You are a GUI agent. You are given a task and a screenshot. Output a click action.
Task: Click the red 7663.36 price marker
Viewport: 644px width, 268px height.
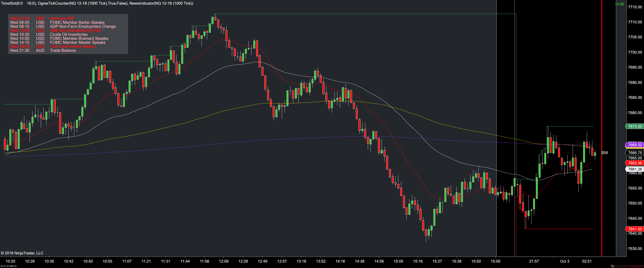(x=635, y=163)
